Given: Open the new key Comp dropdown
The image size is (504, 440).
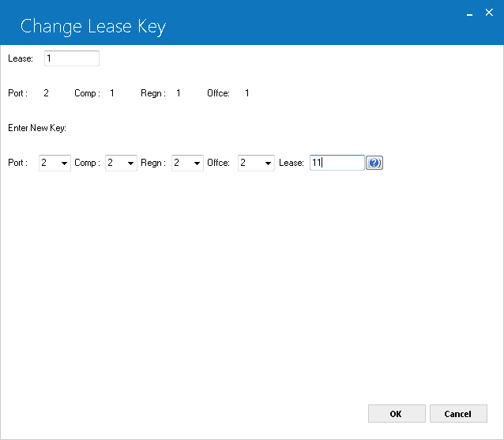Looking at the screenshot, I should (x=121, y=163).
